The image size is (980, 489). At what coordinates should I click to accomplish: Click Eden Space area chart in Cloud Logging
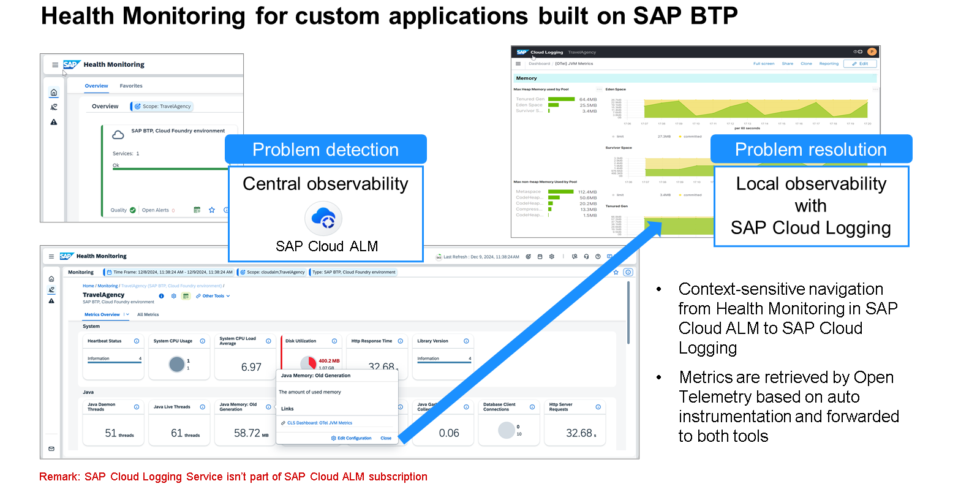756,108
